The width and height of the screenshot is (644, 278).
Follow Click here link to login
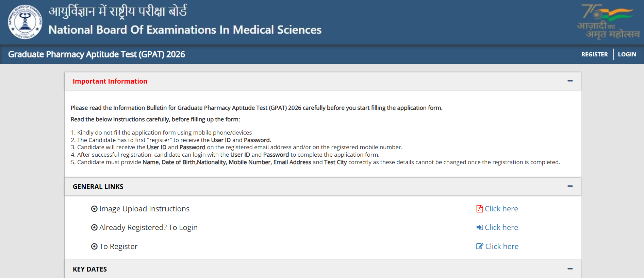501,227
